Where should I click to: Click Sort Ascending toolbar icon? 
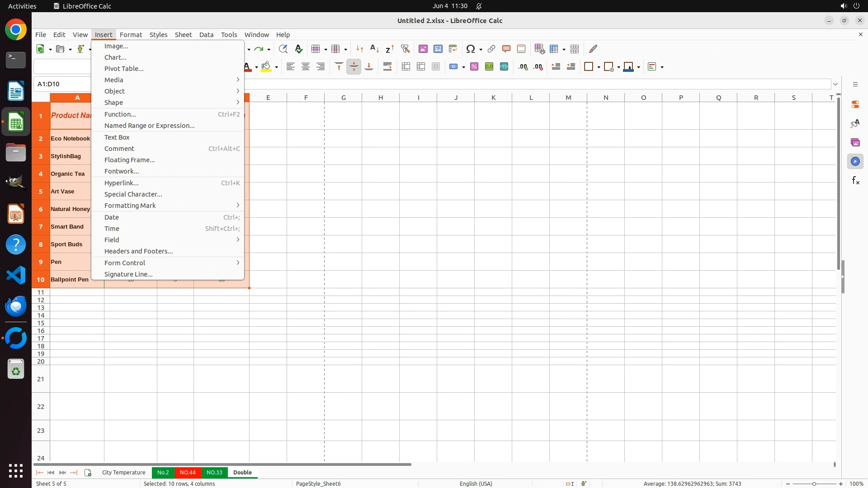pos(374,49)
